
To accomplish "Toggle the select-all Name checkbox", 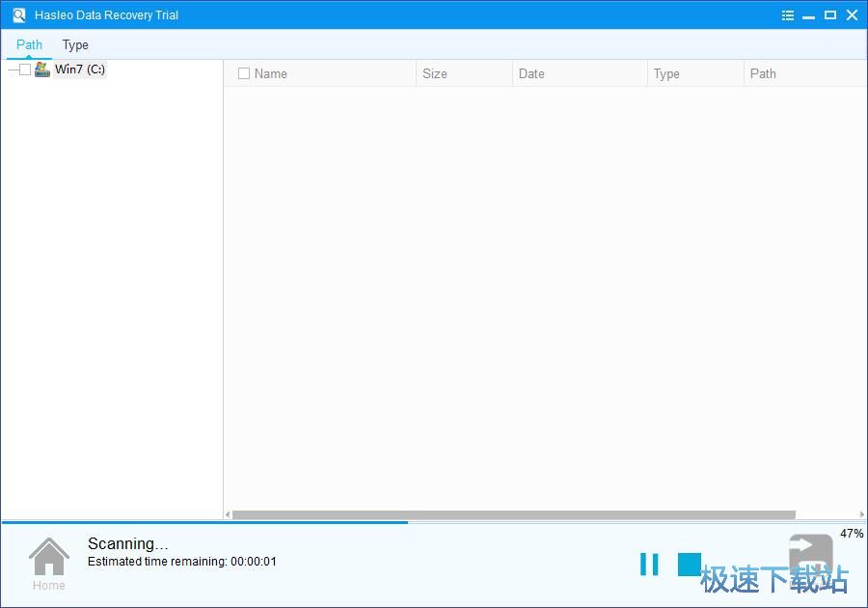I will (x=244, y=73).
